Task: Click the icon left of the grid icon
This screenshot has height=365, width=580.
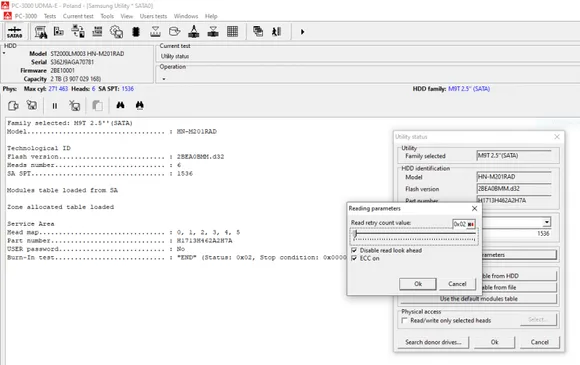Action: 213,32
